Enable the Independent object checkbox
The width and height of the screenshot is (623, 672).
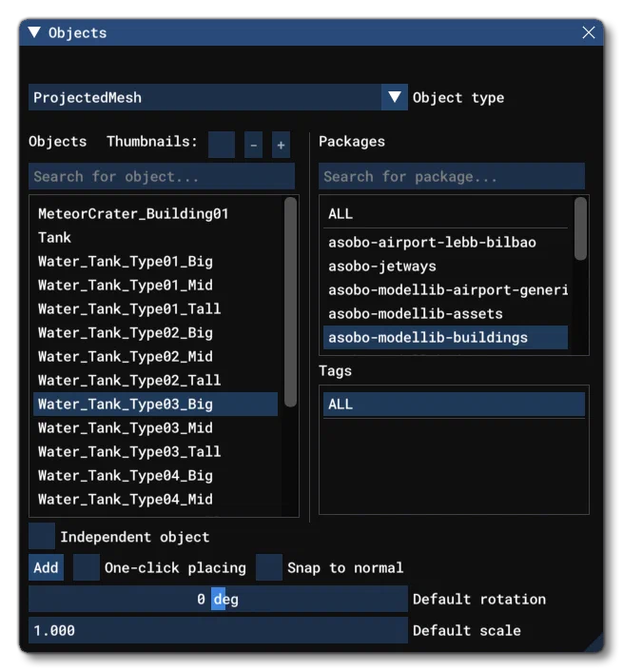(42, 536)
